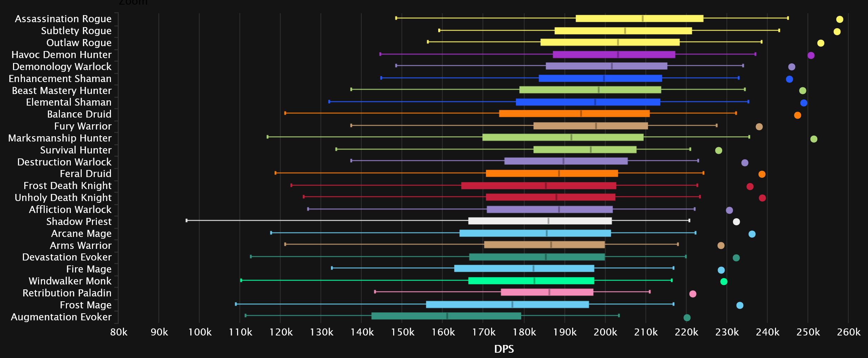Click the Arcane Mage label
The image size is (868, 358).
pos(81,233)
